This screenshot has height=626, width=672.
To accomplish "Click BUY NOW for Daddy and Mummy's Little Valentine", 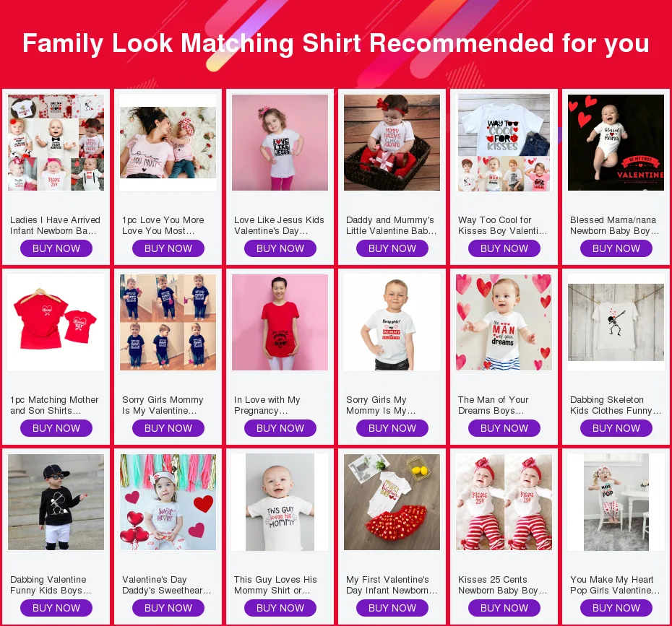I will click(x=392, y=248).
